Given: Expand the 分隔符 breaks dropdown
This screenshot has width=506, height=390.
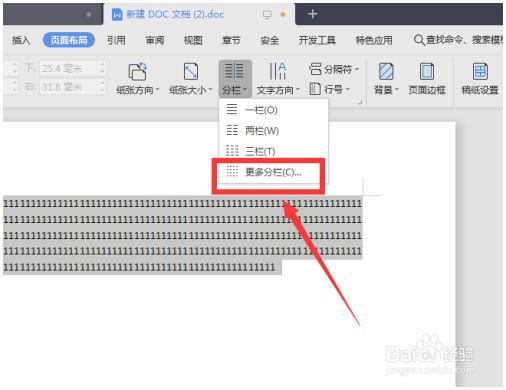Looking at the screenshot, I should pyautogui.click(x=334, y=69).
